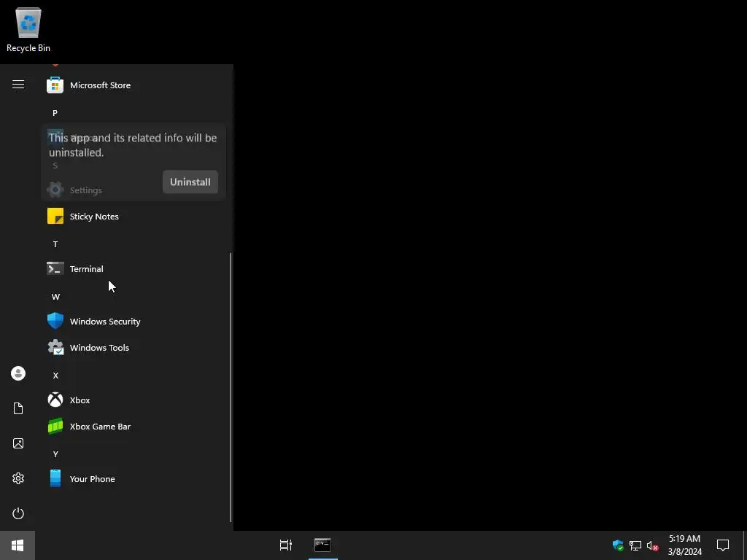Launch the Xbox app
This screenshot has height=560, width=747.
click(x=133, y=400)
